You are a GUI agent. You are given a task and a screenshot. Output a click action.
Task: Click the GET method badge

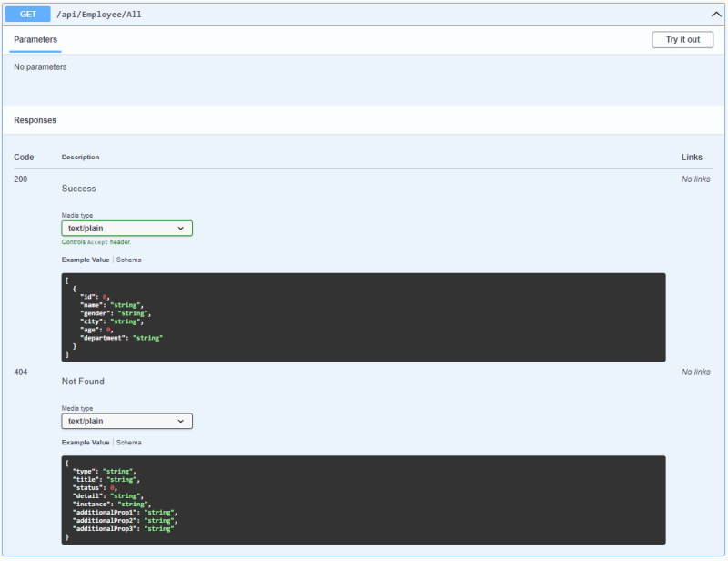click(x=26, y=14)
